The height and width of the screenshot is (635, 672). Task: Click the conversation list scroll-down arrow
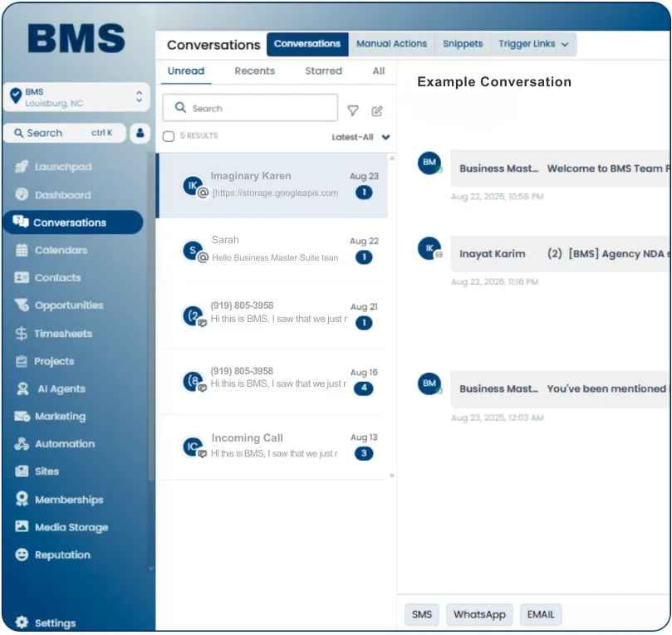coord(392,476)
